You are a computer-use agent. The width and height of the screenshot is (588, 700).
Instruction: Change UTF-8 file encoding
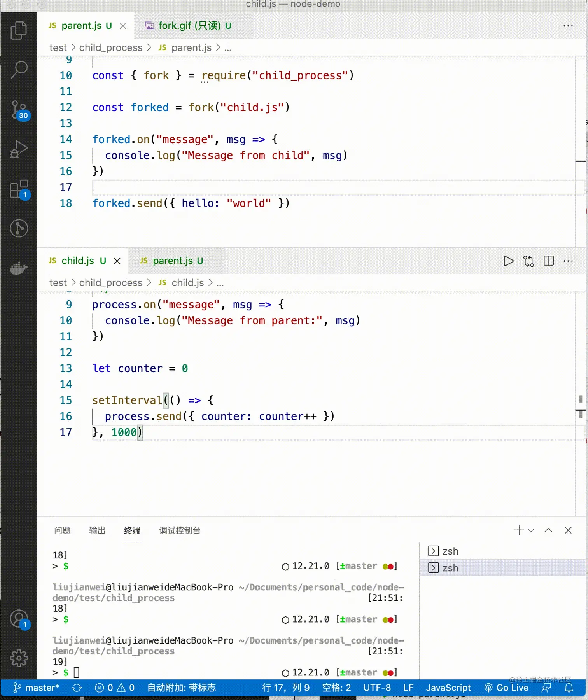click(377, 688)
